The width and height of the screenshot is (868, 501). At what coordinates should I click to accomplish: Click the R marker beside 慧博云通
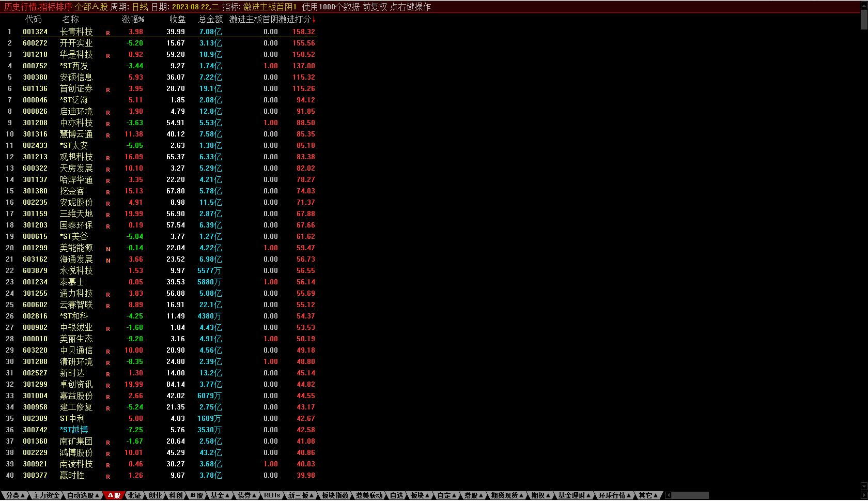108,135
